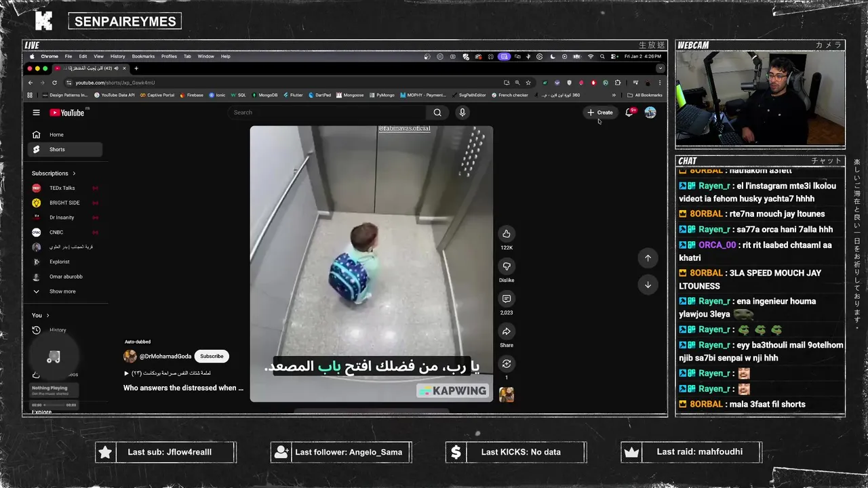Viewport: 868px width, 488px height.
Task: Open macOS Spotlight search icon
Action: pyautogui.click(x=602, y=56)
